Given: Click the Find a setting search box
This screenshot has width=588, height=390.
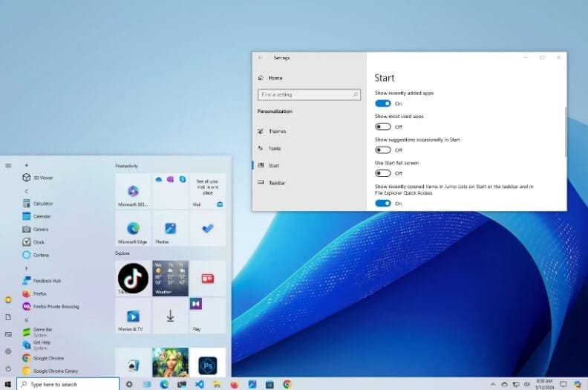Looking at the screenshot, I should (x=308, y=95).
